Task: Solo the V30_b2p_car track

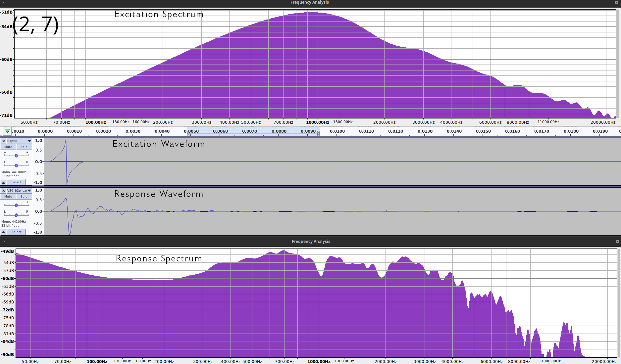Action: click(24, 197)
